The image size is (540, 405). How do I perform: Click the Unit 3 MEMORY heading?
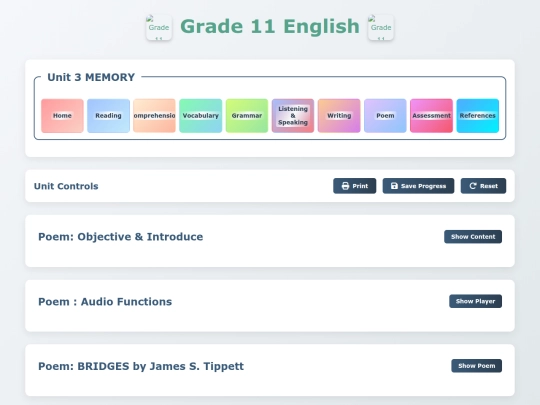click(91, 77)
